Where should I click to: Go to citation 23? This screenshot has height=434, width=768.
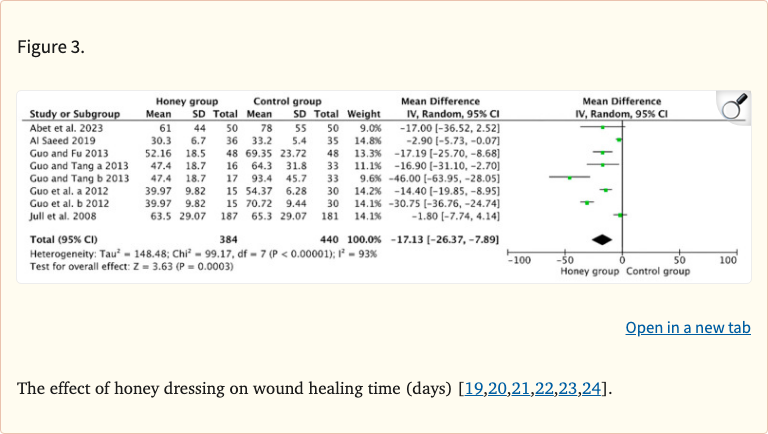coord(570,387)
